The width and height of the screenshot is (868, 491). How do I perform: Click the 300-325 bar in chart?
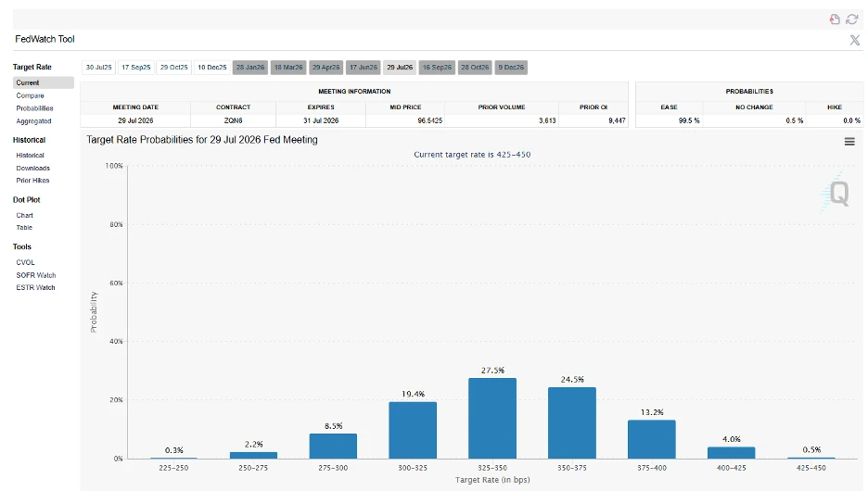(x=412, y=430)
